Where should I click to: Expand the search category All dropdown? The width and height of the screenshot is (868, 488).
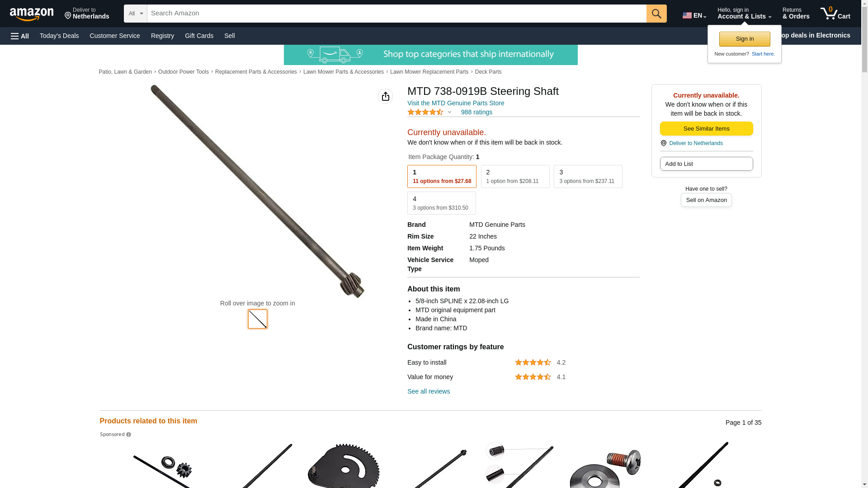click(x=136, y=14)
